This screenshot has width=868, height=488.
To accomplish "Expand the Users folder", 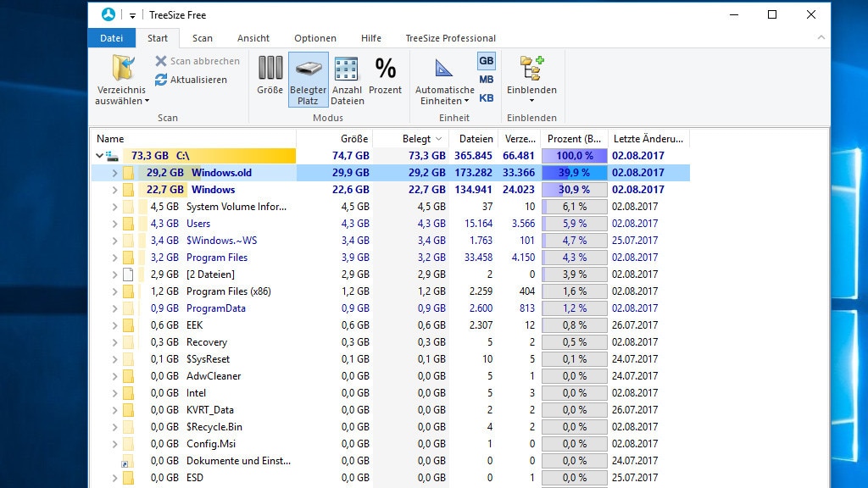I will [114, 224].
